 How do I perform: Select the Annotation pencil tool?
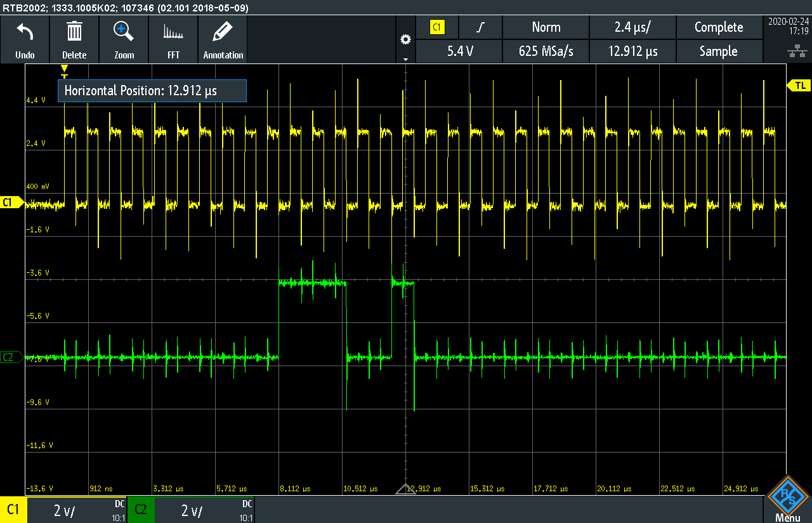223,32
